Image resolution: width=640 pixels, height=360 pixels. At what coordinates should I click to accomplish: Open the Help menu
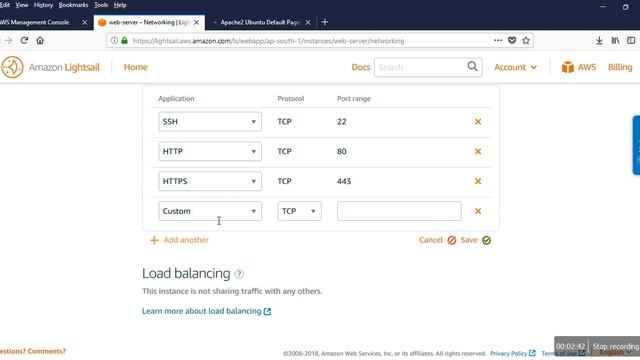[120, 5]
